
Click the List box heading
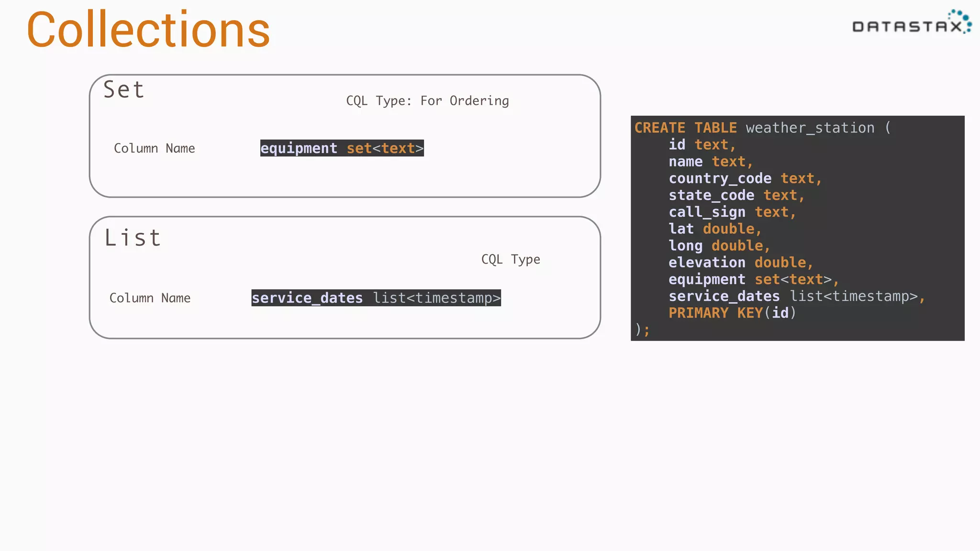coord(133,238)
